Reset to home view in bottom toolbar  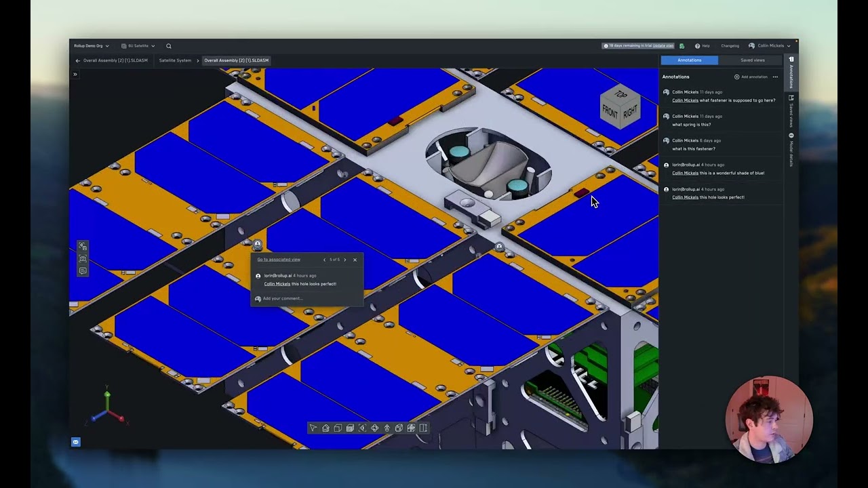point(325,428)
